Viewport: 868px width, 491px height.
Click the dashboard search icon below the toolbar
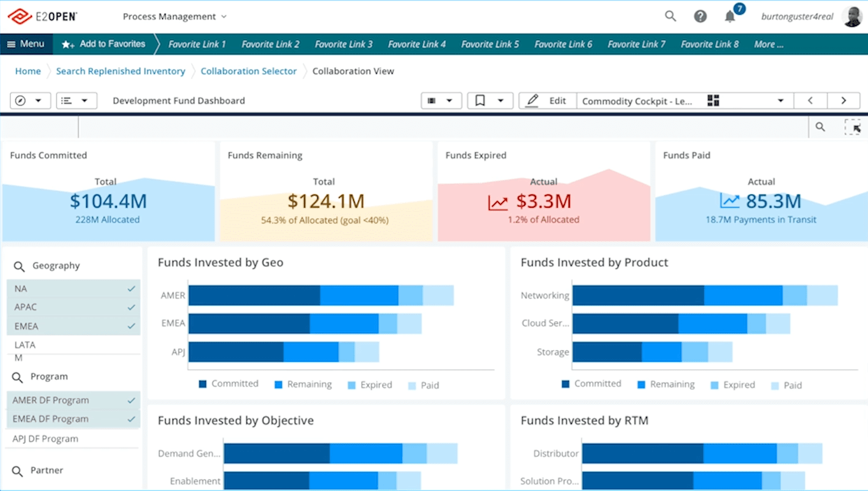(820, 127)
